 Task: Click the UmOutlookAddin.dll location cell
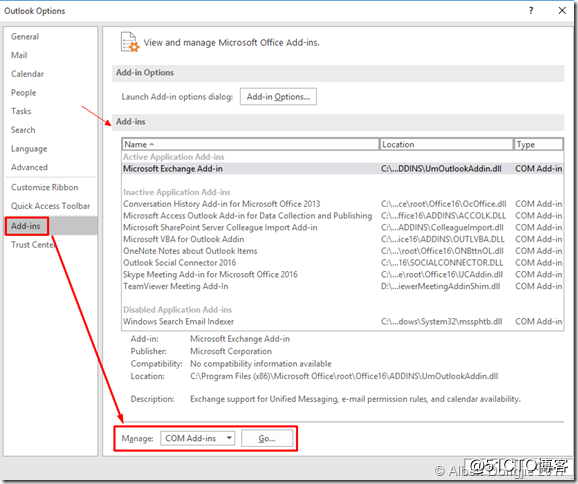click(x=441, y=169)
